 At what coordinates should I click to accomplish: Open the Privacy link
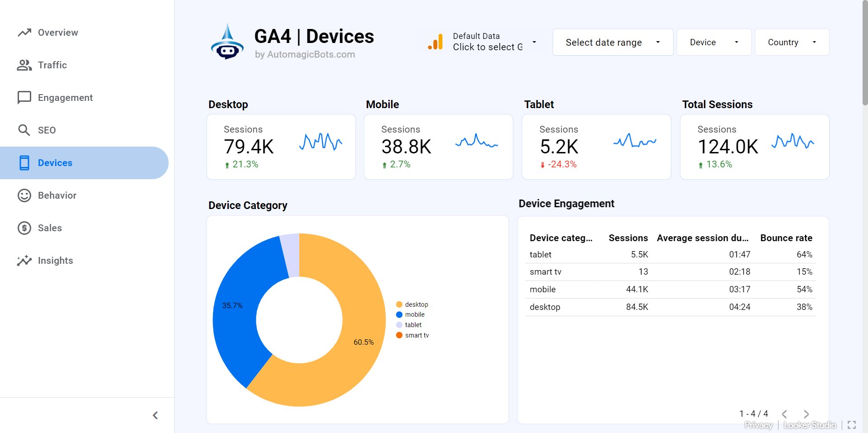pos(759,425)
